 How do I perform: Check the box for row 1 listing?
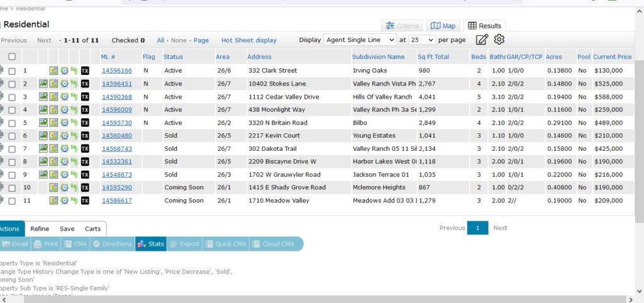click(x=12, y=71)
